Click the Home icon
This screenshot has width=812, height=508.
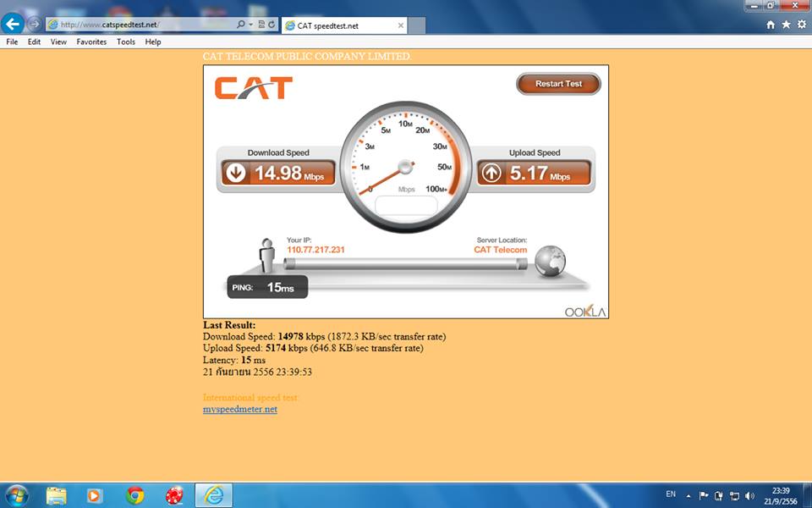click(771, 25)
